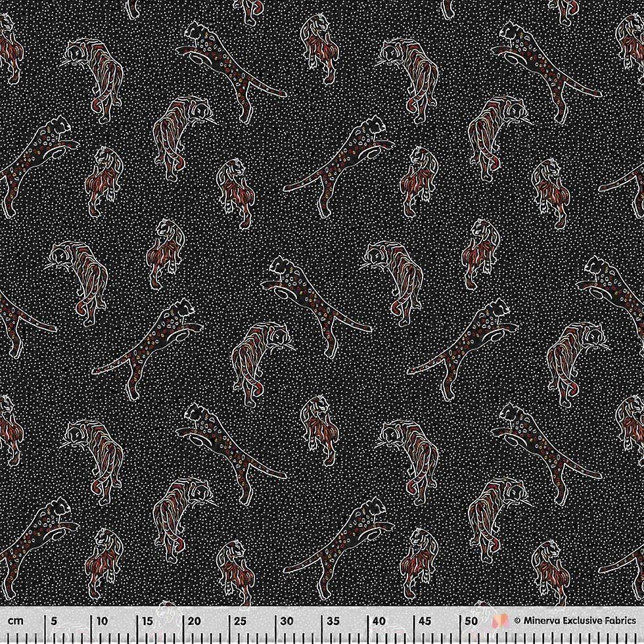This screenshot has height=644, width=644.
Task: Click the "cm" unit label on ruler
Action: coord(17,620)
